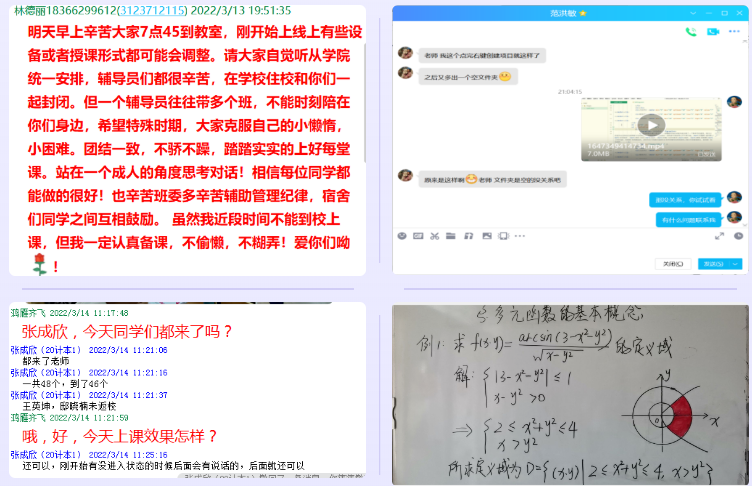Play the shared mp4 video
This screenshot has width=752, height=486.
coord(651,125)
